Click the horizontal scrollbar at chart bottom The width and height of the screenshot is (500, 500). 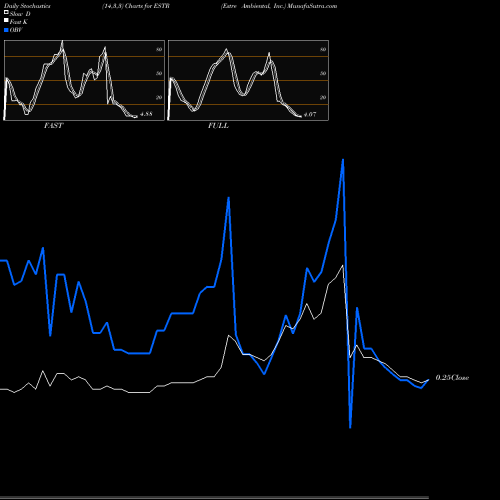point(214,497)
